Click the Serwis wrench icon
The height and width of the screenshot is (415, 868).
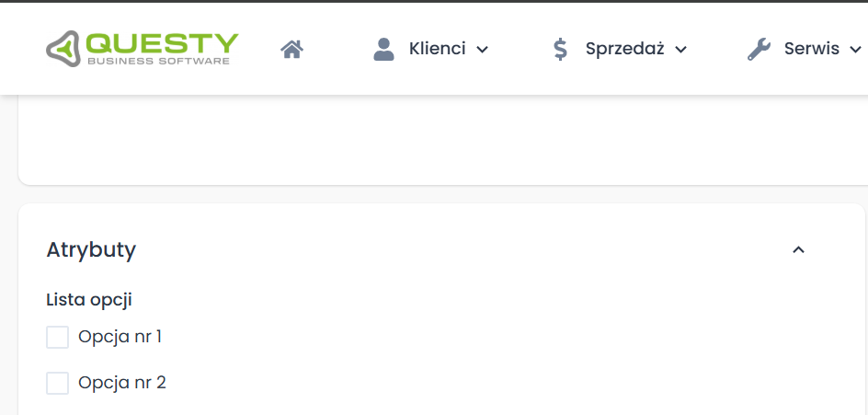(759, 49)
